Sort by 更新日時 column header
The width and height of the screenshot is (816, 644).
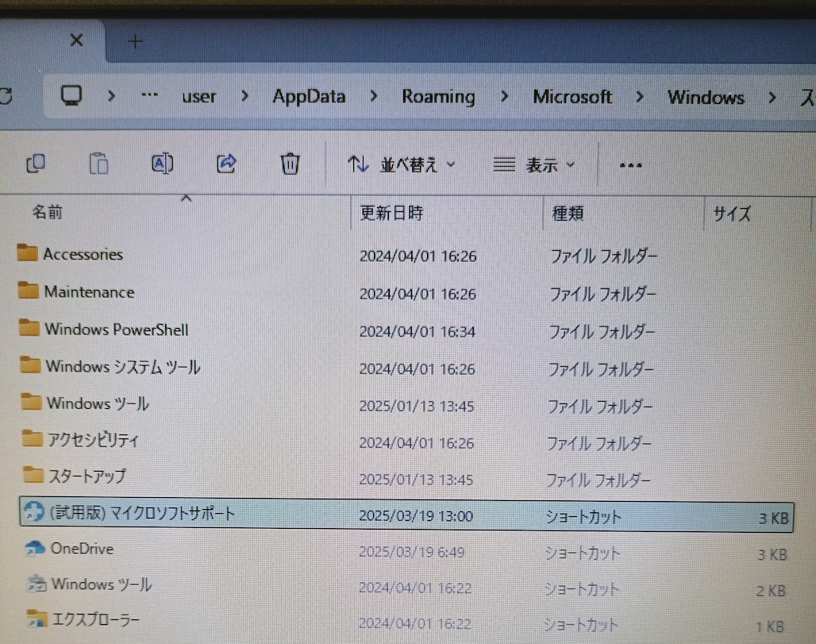tap(391, 213)
